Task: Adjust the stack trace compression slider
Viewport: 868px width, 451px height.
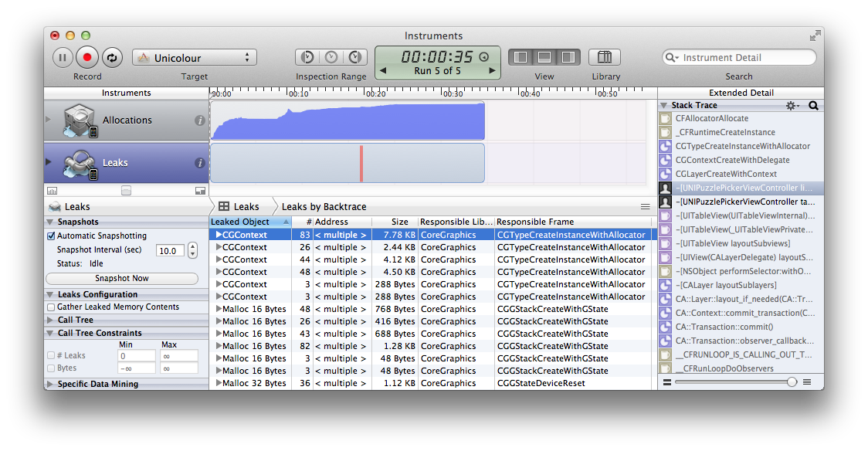Action: coord(792,381)
